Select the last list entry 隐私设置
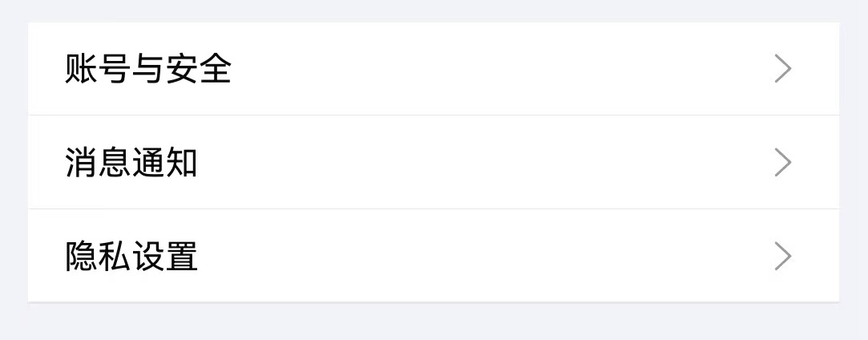This screenshot has height=340, width=868. pos(433,257)
